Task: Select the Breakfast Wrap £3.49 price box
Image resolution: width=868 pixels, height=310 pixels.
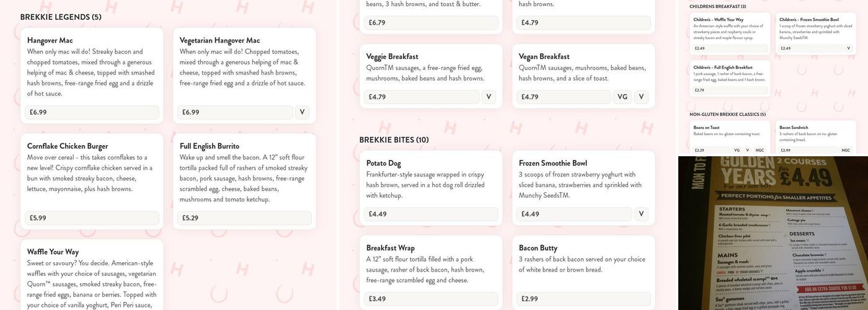Action: [431, 299]
